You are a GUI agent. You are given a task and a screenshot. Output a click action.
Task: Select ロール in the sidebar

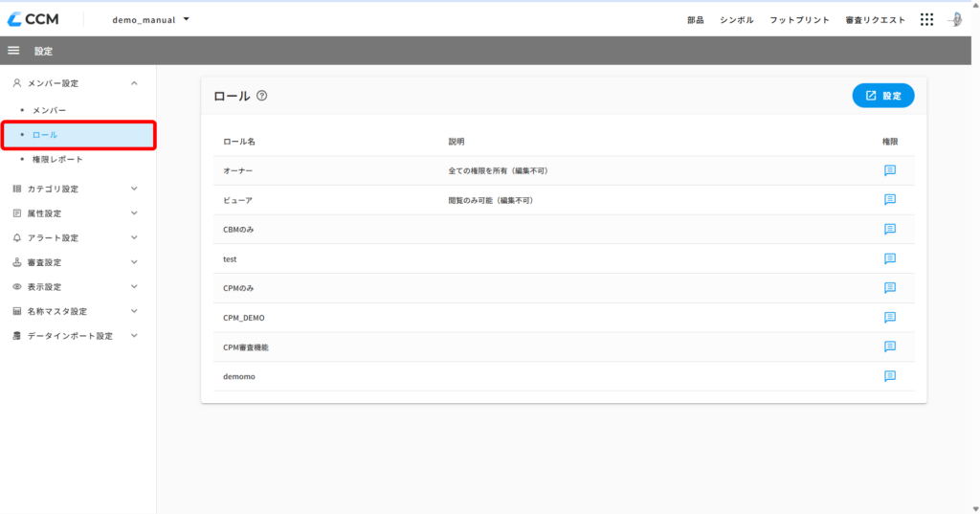point(78,135)
